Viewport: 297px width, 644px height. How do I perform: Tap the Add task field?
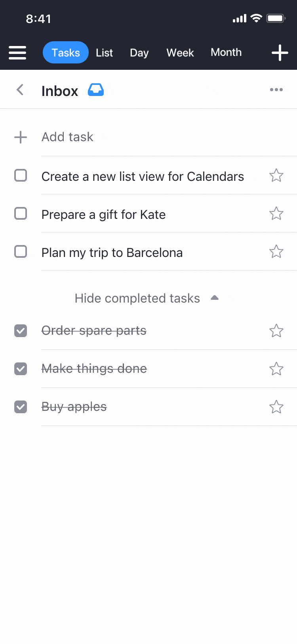click(67, 137)
